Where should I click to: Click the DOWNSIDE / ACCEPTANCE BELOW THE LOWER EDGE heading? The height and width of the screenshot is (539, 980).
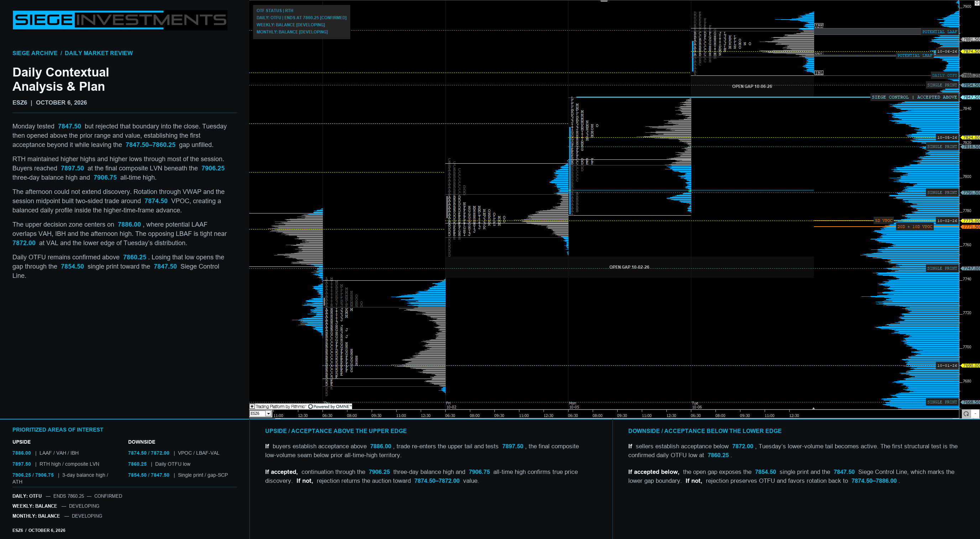pos(705,431)
